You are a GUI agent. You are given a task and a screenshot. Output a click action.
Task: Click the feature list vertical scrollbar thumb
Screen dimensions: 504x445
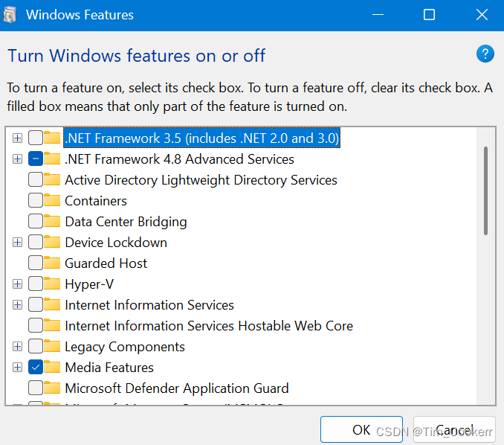click(485, 191)
